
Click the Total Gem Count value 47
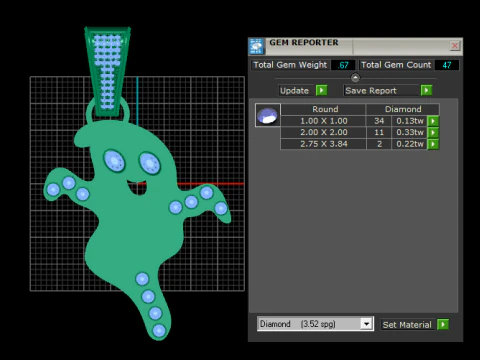(447, 65)
